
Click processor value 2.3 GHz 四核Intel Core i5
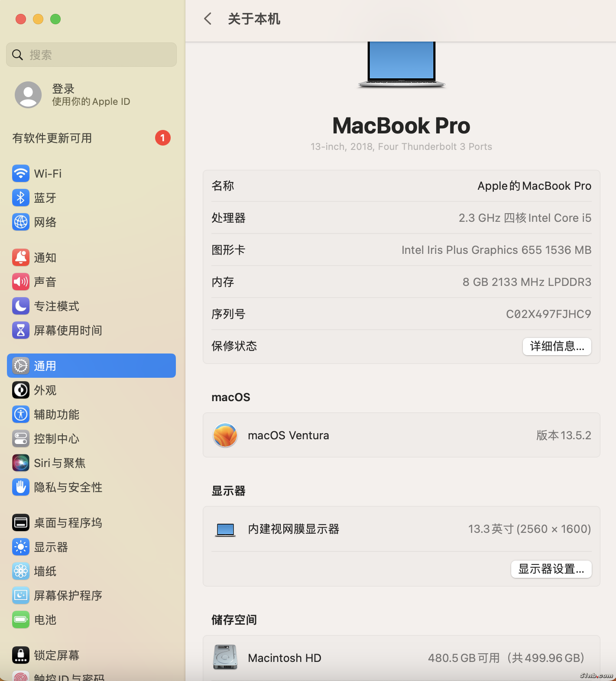[x=525, y=218]
